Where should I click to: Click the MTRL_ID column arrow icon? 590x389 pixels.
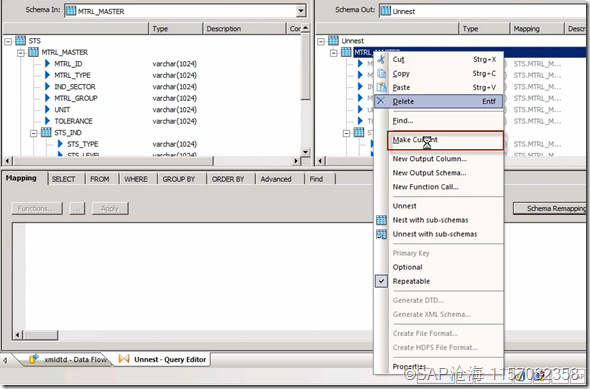point(47,64)
